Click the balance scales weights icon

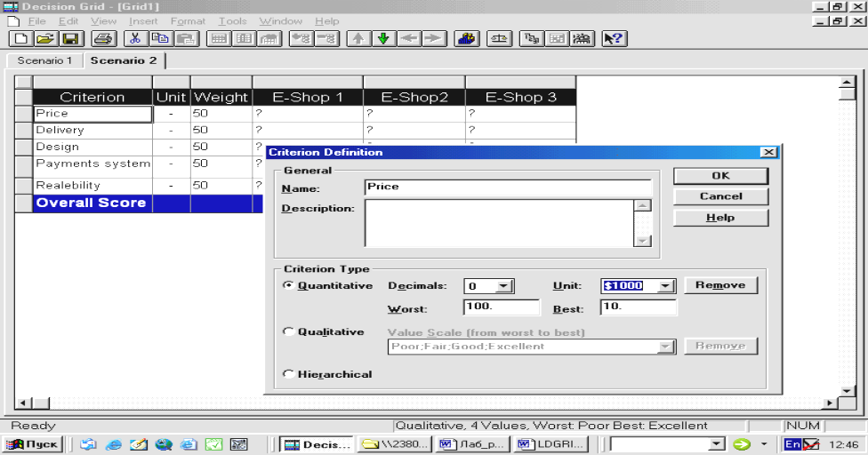[x=499, y=39]
